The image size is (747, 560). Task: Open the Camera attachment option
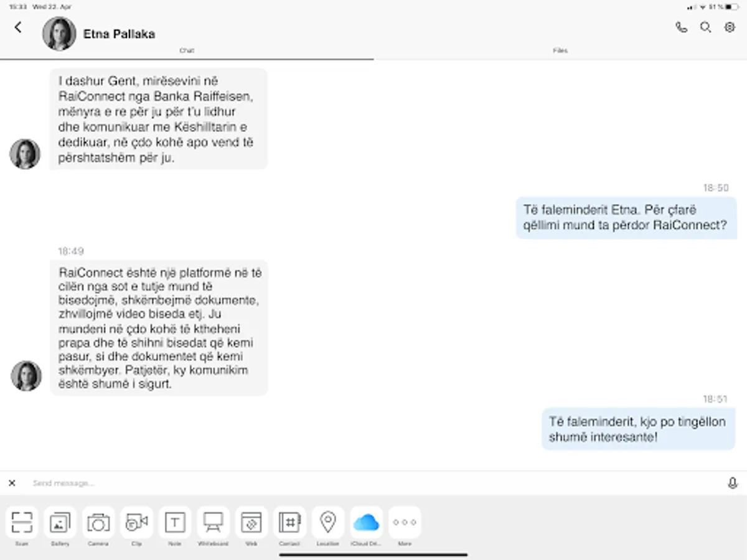pos(98,523)
